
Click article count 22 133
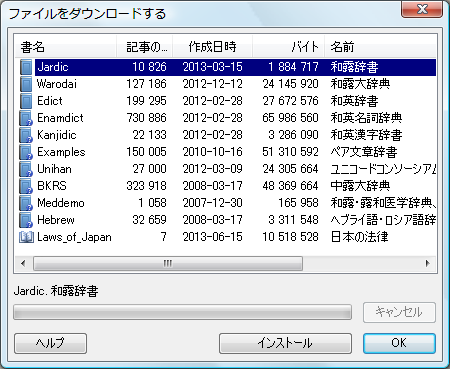pos(150,135)
